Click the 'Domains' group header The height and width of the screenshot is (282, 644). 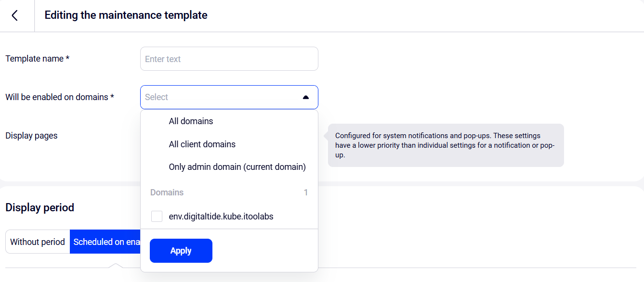tap(167, 192)
